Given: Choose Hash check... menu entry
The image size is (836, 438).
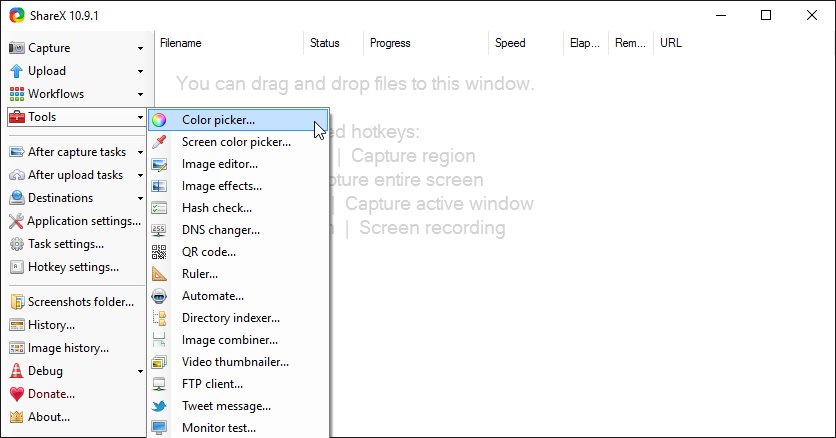Looking at the screenshot, I should click(238, 208).
